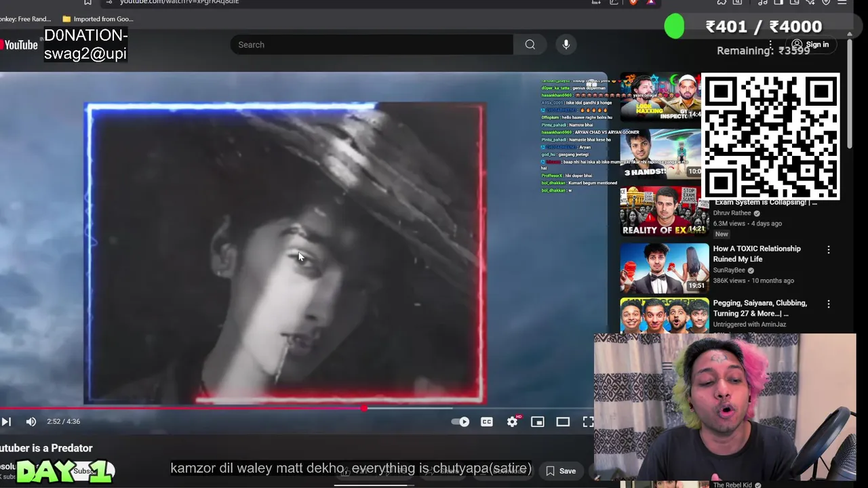Open more options for Pegging Saiyaara video

coord(828,304)
